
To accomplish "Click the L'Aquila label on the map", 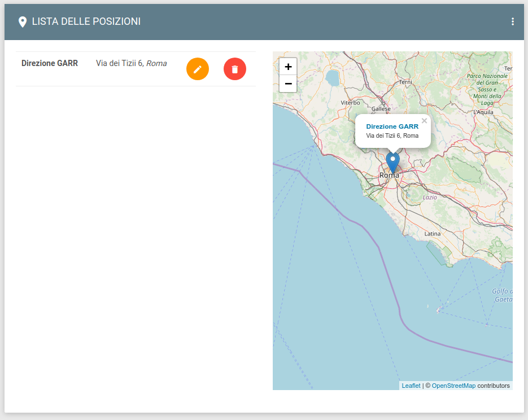I will [x=483, y=112].
